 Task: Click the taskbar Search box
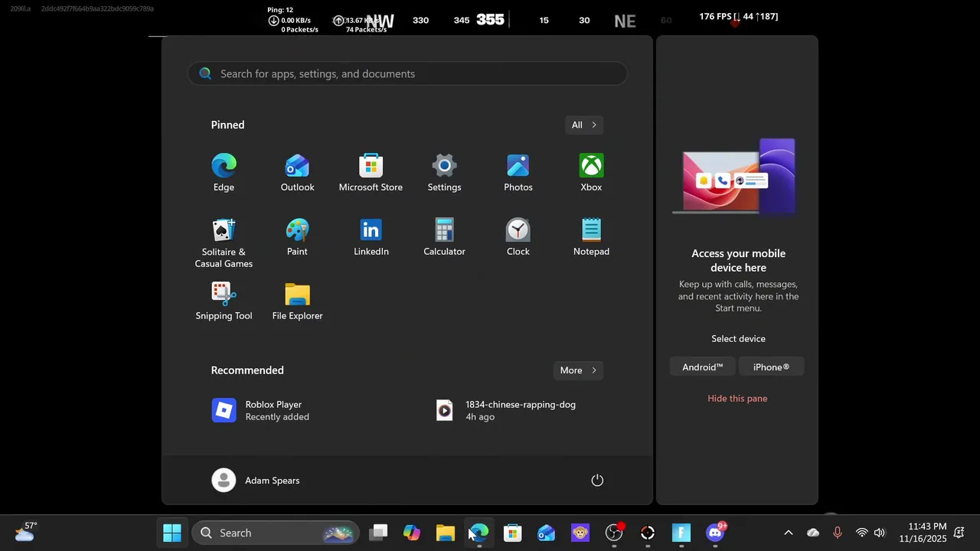275,533
